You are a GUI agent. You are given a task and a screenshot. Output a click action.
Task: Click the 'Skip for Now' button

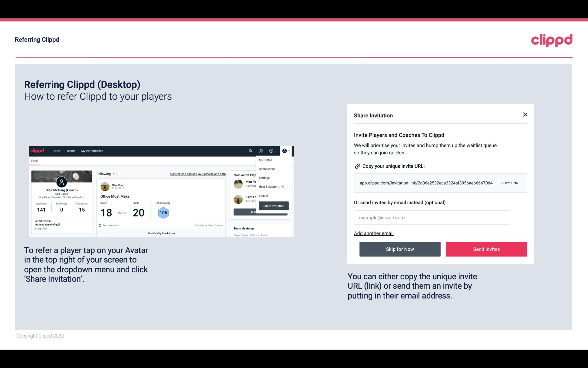(x=400, y=249)
